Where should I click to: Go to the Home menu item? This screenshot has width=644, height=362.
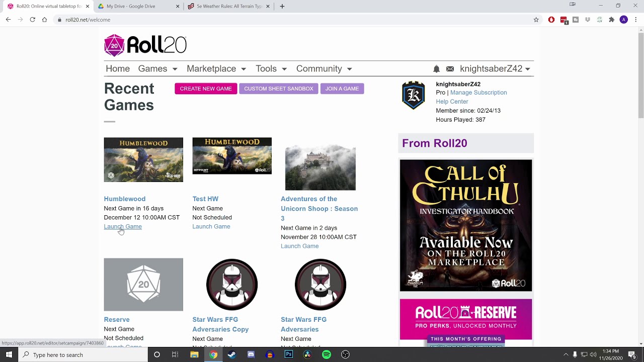pyautogui.click(x=118, y=69)
